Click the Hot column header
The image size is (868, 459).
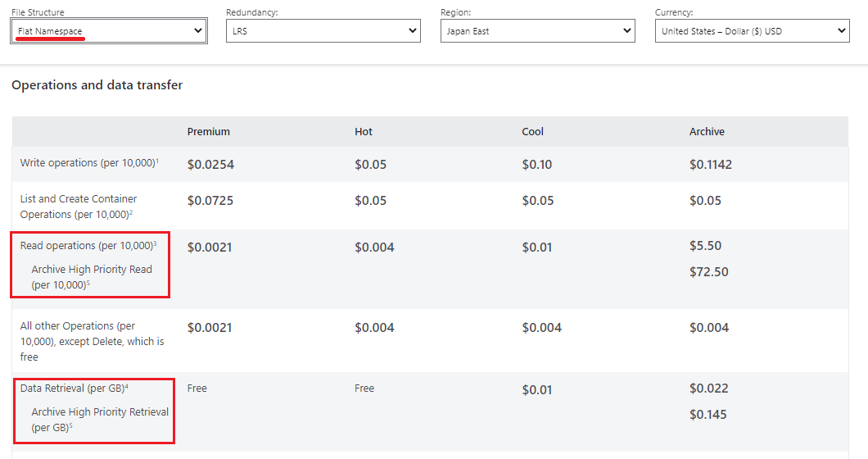(x=364, y=132)
